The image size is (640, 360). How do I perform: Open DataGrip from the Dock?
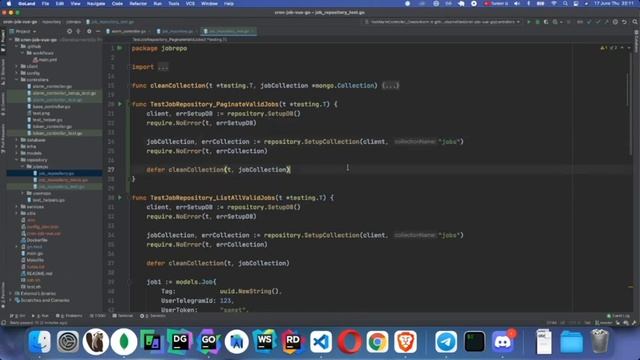click(x=180, y=341)
